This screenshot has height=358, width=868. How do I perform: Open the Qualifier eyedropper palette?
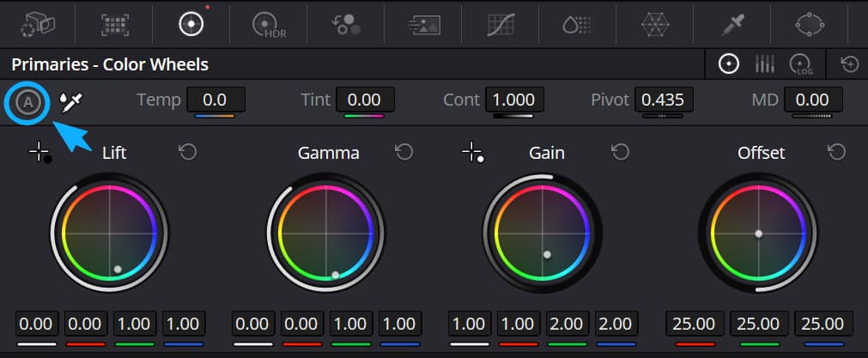(x=732, y=25)
